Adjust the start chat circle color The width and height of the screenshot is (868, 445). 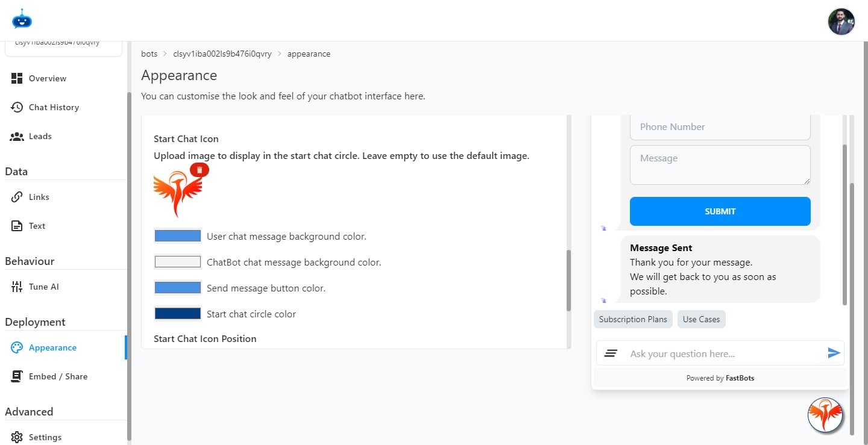click(177, 313)
